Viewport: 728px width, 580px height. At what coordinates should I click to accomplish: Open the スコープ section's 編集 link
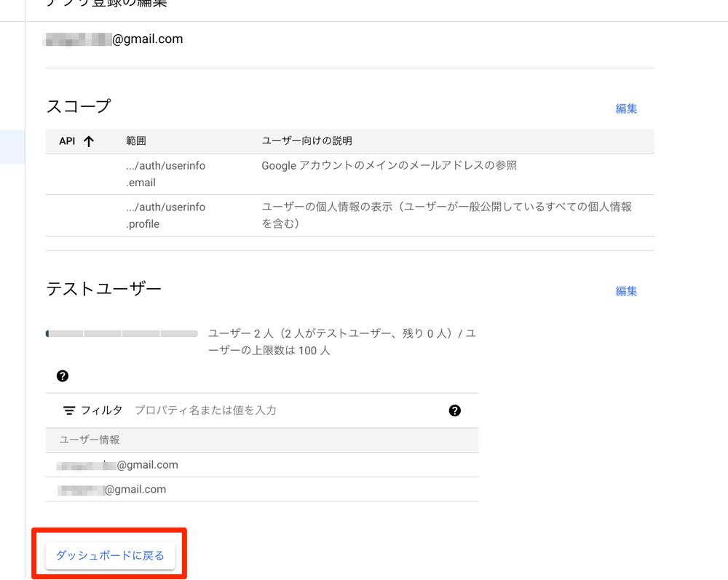click(626, 108)
